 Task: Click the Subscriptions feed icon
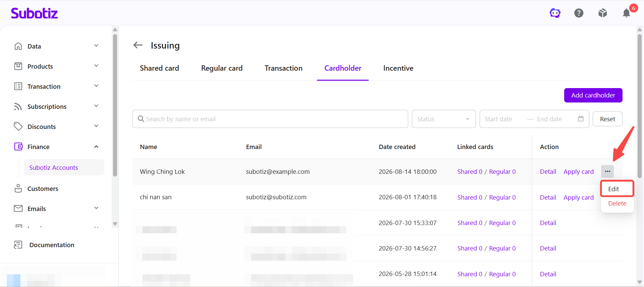tap(18, 106)
